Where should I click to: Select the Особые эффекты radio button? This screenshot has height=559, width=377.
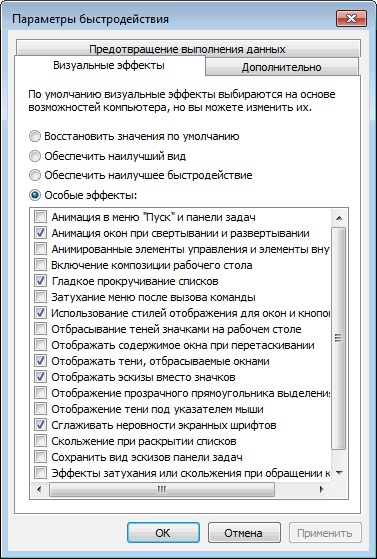[35, 195]
